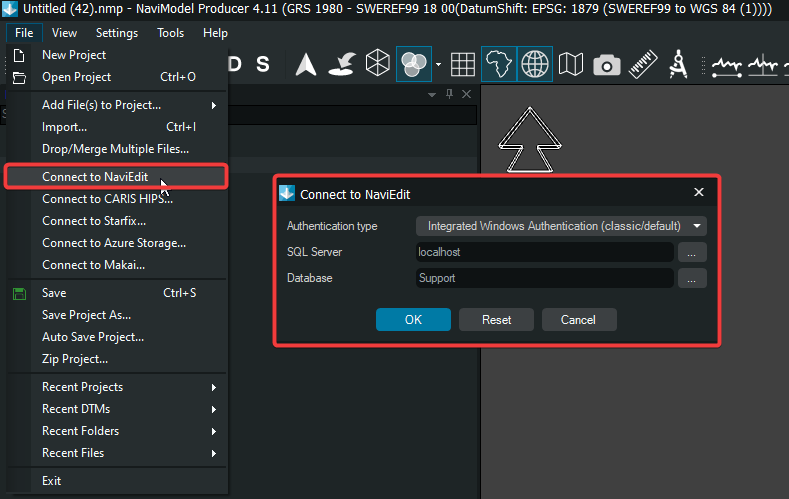Choose New Project from File menu
The width and height of the screenshot is (789, 499).
(x=117, y=55)
